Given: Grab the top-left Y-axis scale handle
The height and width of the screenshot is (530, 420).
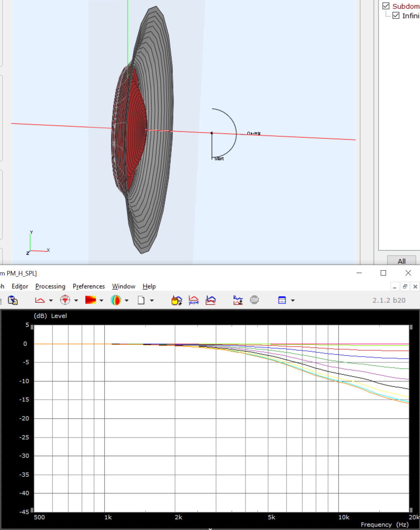Looking at the screenshot, I should pyautogui.click(x=32, y=327).
